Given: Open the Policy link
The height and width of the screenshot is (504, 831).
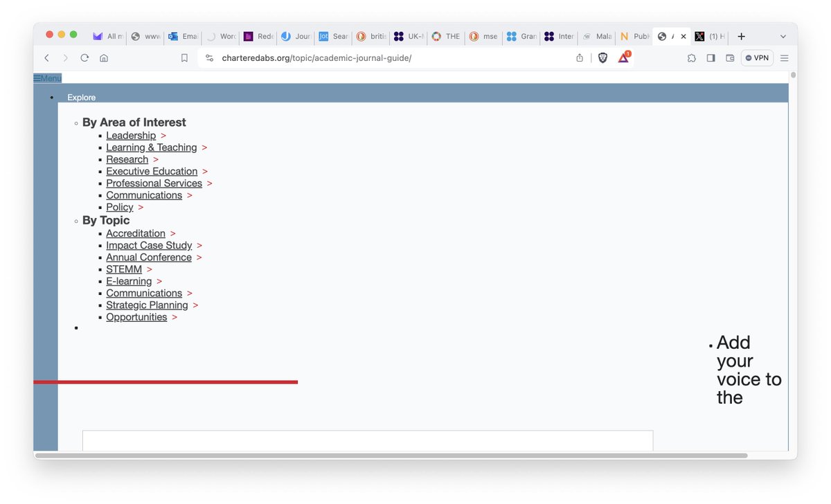Looking at the screenshot, I should [120, 207].
